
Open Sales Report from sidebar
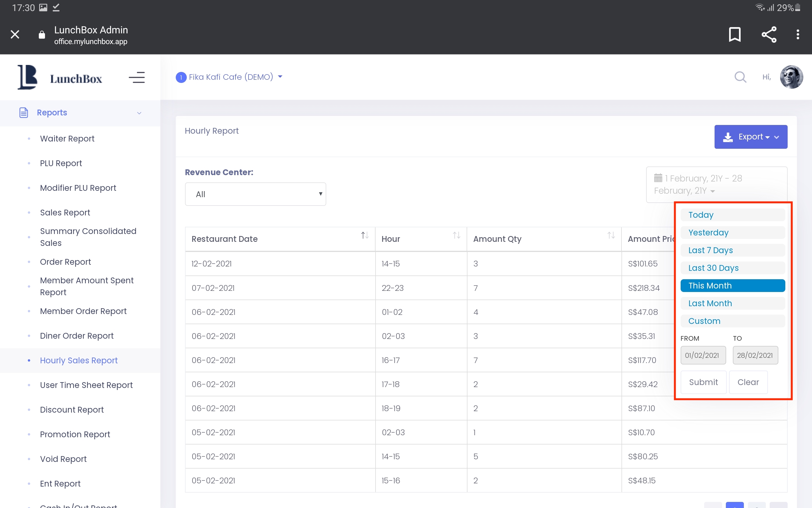pyautogui.click(x=65, y=213)
